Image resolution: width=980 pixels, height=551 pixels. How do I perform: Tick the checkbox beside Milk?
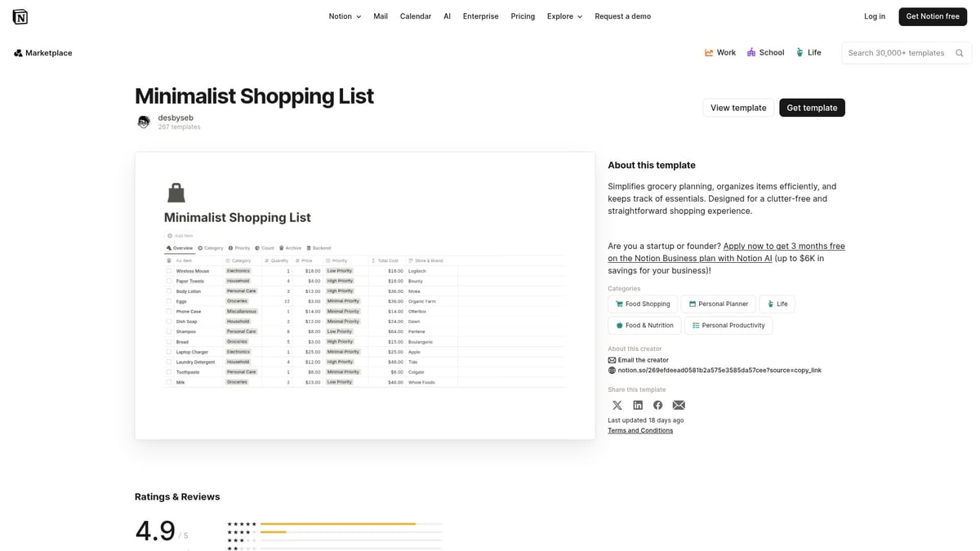coord(168,382)
